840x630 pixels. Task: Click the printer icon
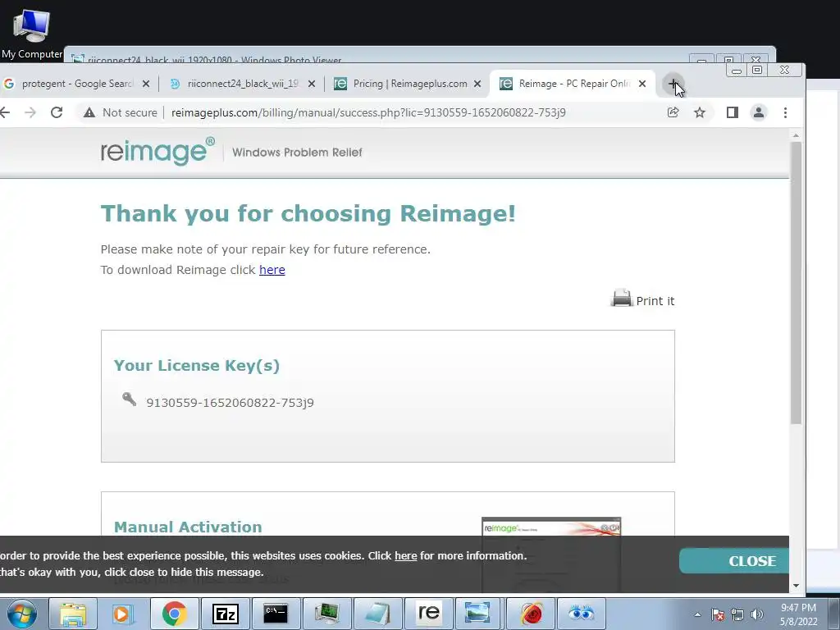click(622, 298)
